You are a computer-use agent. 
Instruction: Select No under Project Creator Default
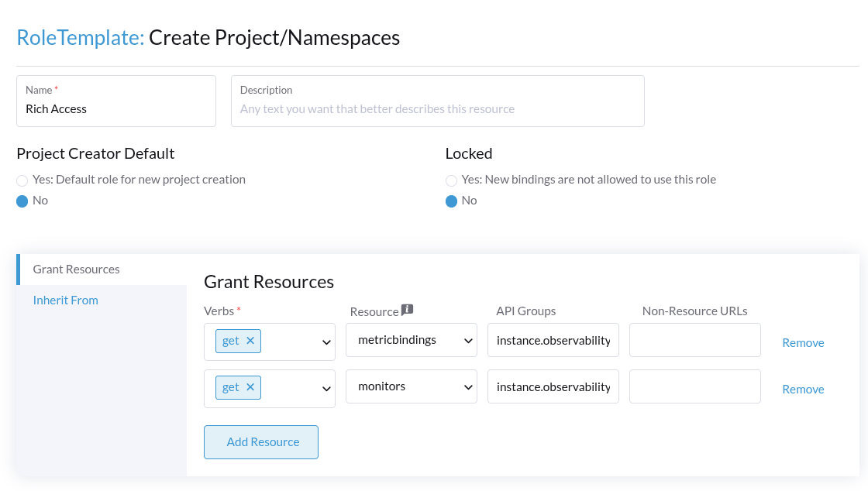click(x=22, y=200)
